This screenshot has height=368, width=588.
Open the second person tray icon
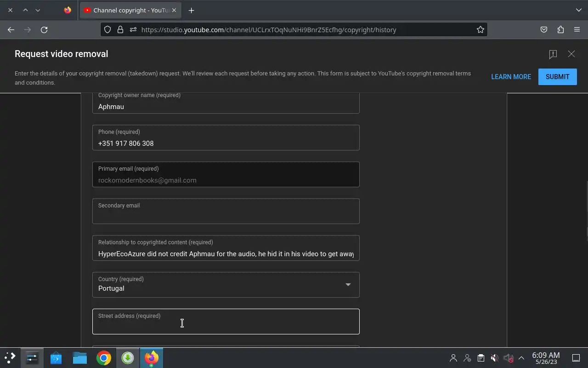[467, 358]
